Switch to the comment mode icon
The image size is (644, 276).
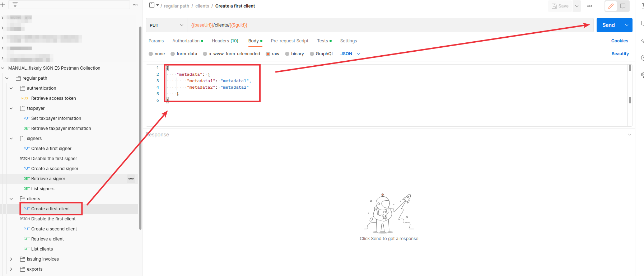(623, 6)
